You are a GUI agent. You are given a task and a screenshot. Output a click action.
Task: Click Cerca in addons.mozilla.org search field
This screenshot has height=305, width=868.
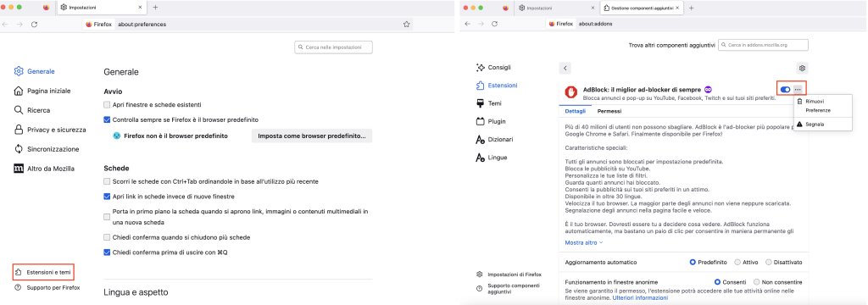[x=764, y=45]
